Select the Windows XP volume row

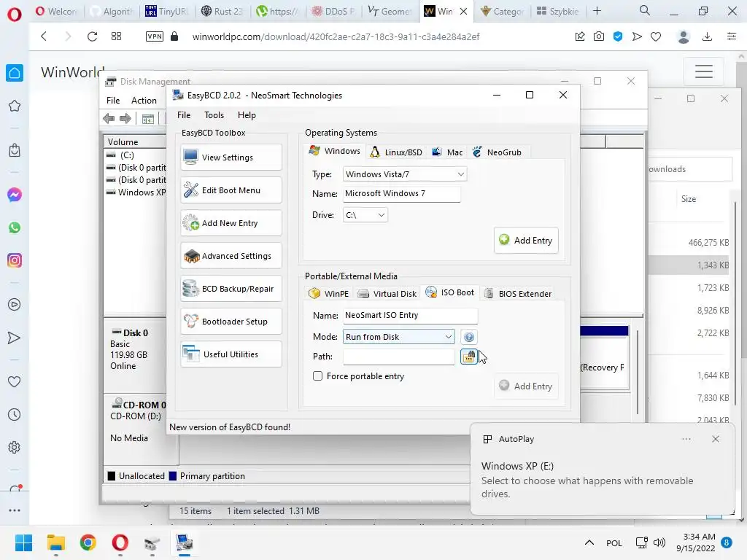pos(135,192)
